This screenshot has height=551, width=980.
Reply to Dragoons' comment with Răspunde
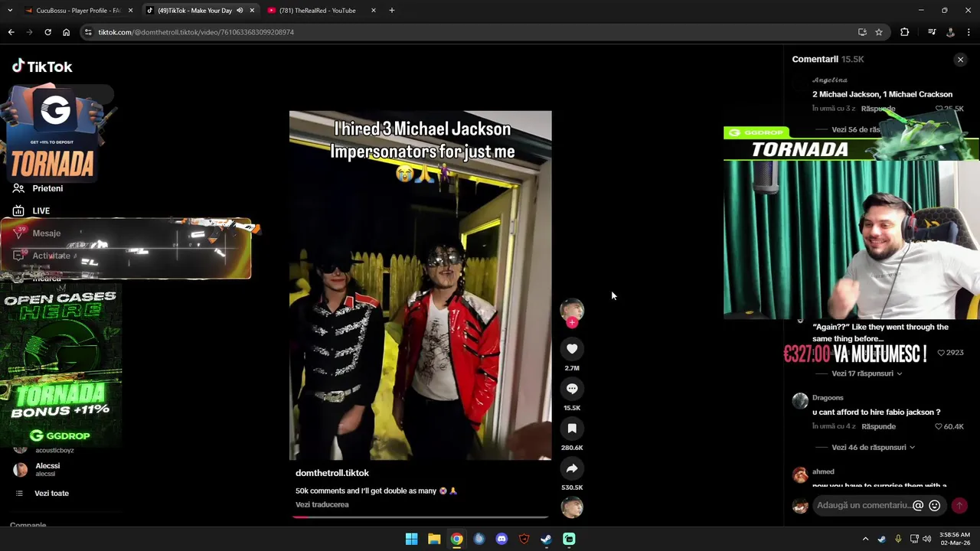click(x=878, y=426)
